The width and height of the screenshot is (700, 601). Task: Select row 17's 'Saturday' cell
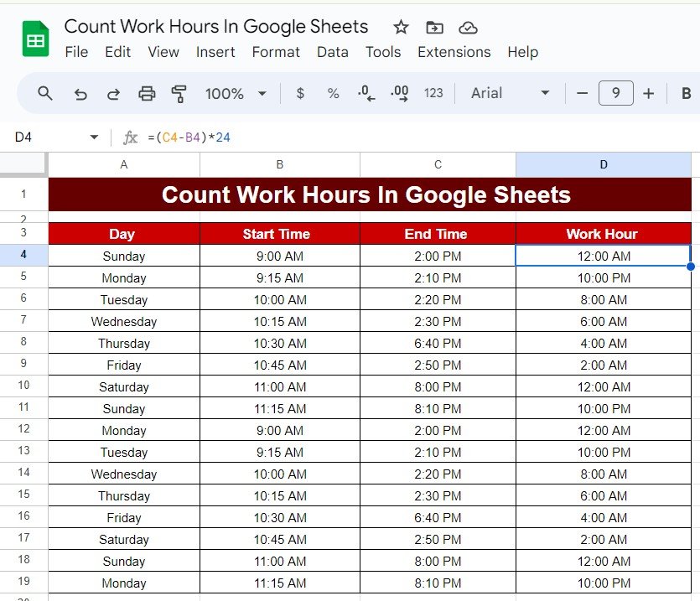[124, 539]
